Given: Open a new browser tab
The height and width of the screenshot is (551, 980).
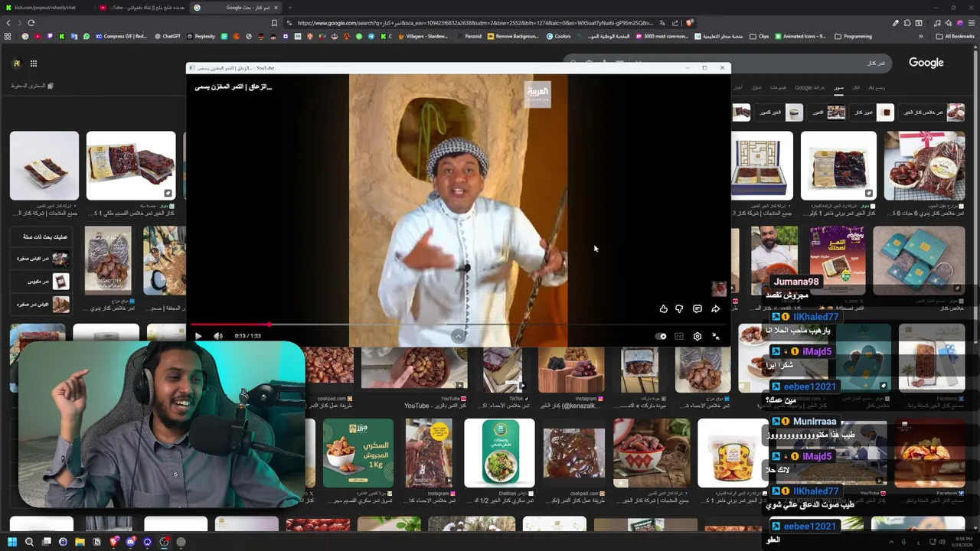Looking at the screenshot, I should 289,8.
